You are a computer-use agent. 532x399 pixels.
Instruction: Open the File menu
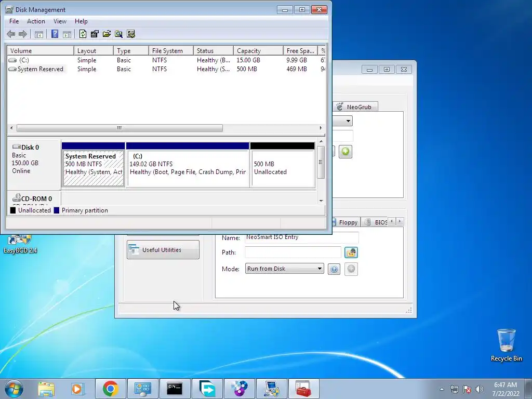(x=14, y=21)
